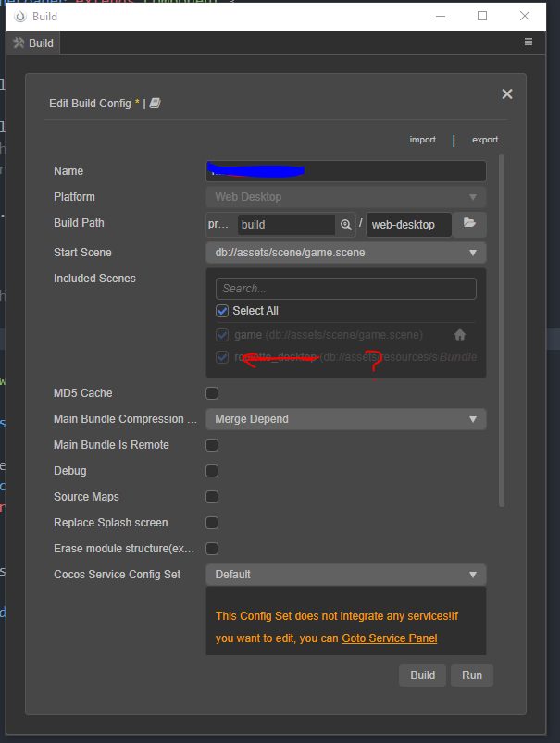
Task: Click the magnifier icon in Build Path
Action: click(345, 225)
